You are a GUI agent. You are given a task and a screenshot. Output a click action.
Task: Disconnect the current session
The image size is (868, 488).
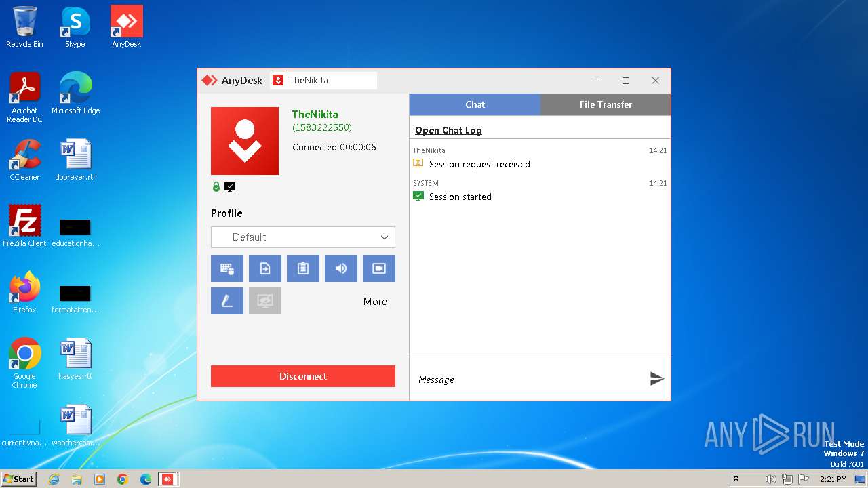pyautogui.click(x=303, y=376)
